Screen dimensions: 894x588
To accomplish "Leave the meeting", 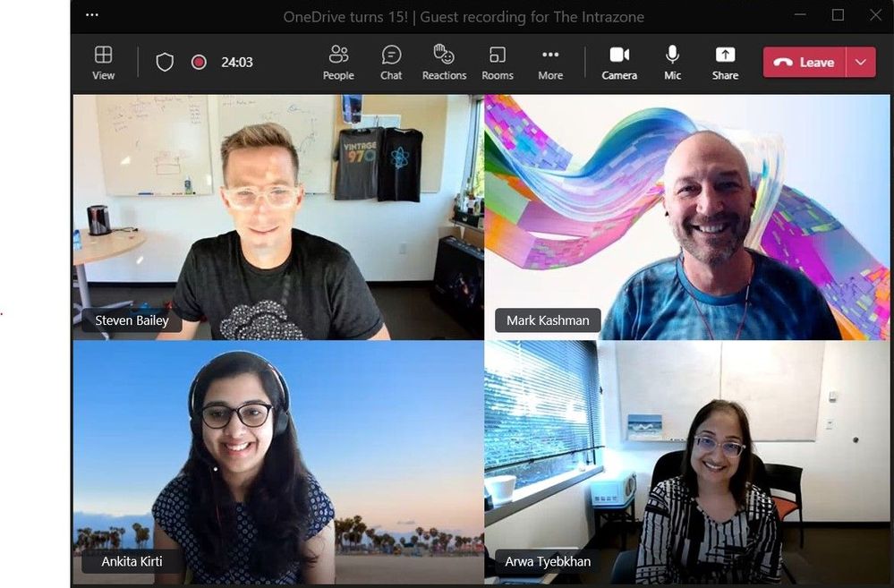I will [x=805, y=62].
